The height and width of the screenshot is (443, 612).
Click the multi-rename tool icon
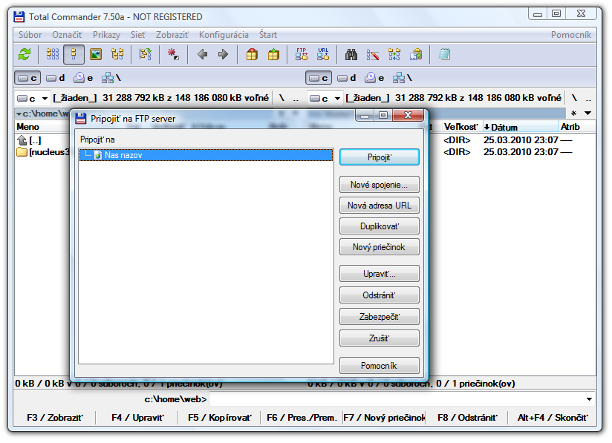(373, 54)
